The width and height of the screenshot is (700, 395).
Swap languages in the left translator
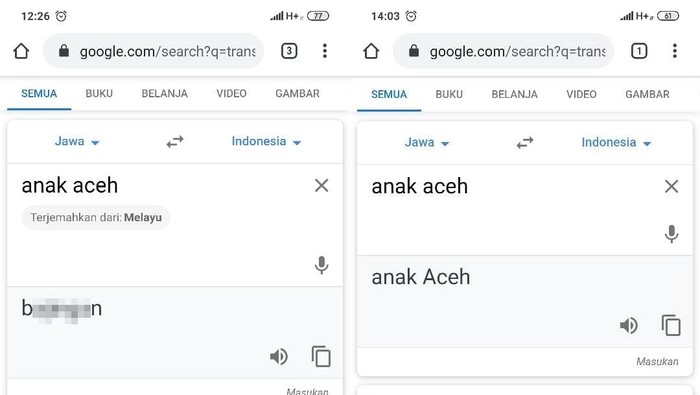(175, 142)
